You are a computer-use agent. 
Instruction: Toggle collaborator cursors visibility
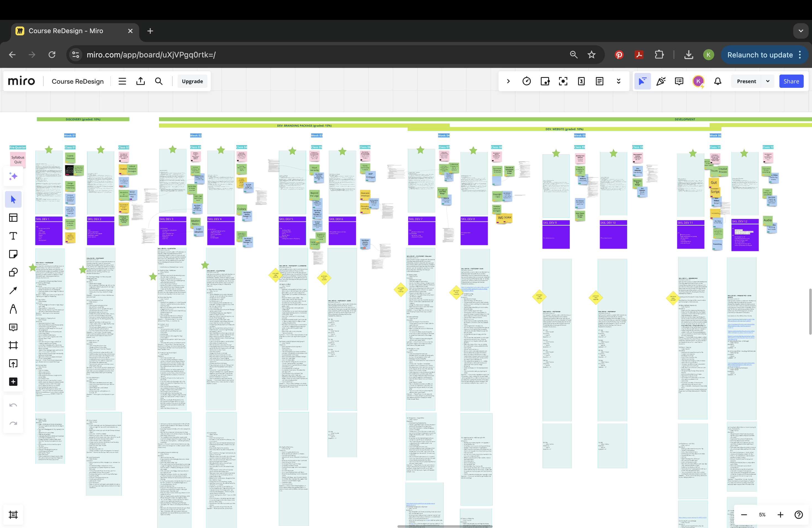[x=642, y=81]
